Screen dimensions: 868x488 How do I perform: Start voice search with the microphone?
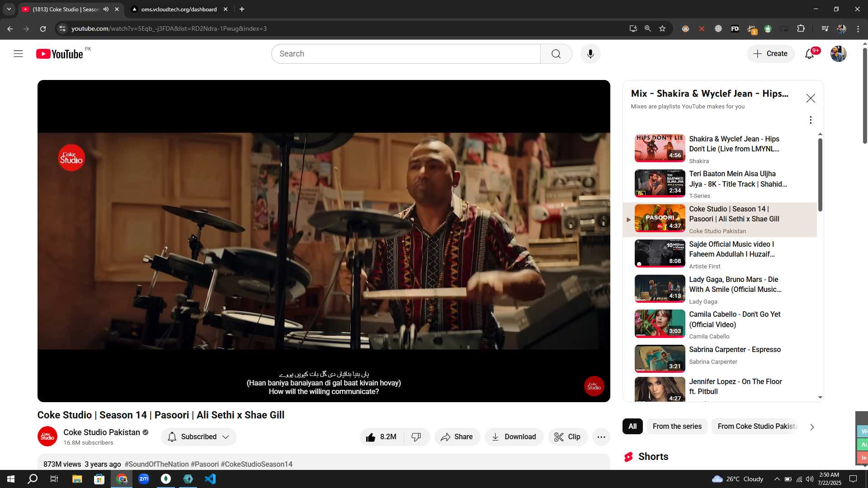pos(590,54)
